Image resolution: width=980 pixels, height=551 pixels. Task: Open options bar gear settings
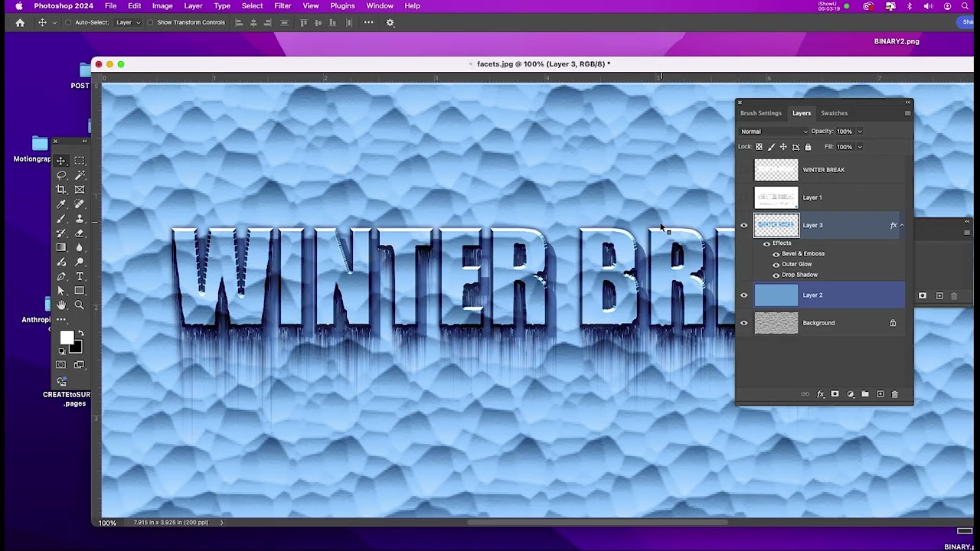click(x=390, y=22)
